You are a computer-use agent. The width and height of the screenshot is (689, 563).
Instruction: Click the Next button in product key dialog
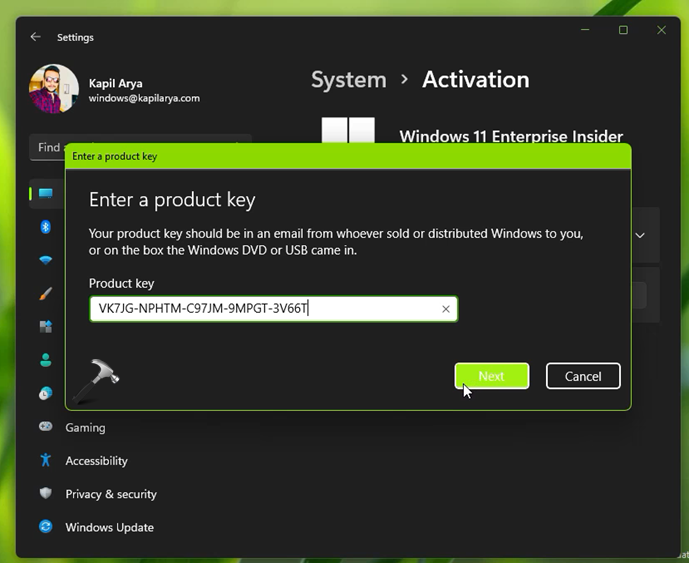492,376
